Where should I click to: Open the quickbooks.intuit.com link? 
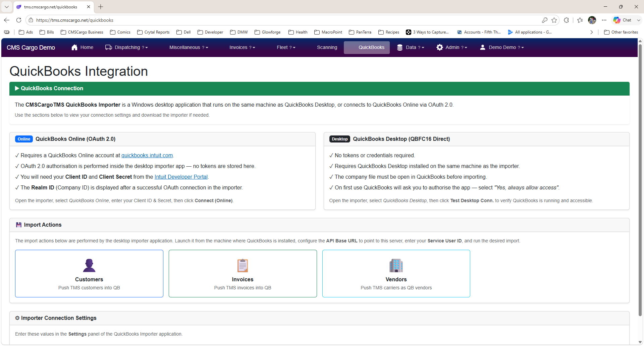coord(147,156)
